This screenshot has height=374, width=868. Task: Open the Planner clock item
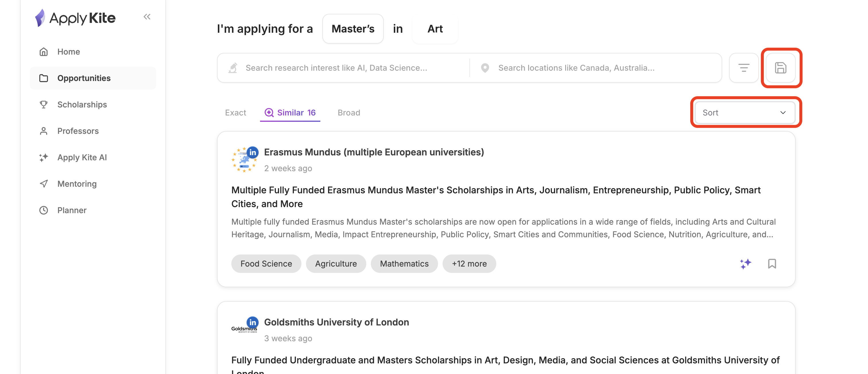72,210
